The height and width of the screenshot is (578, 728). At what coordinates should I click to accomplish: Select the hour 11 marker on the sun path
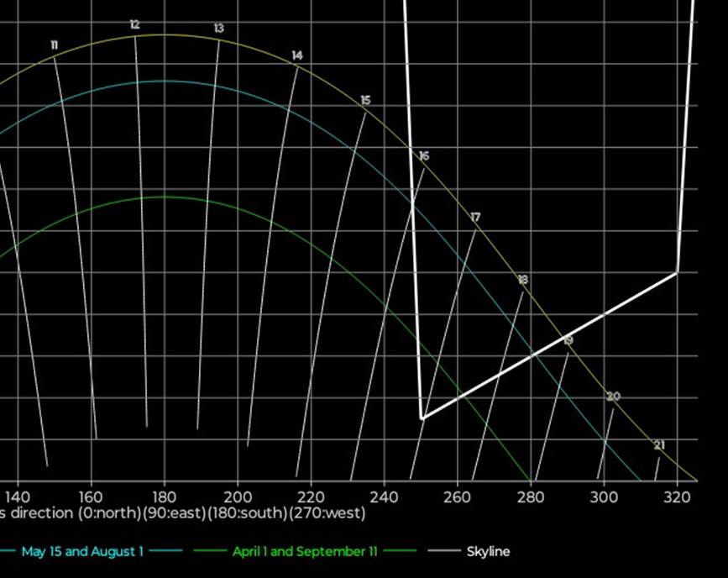pyautogui.click(x=54, y=45)
